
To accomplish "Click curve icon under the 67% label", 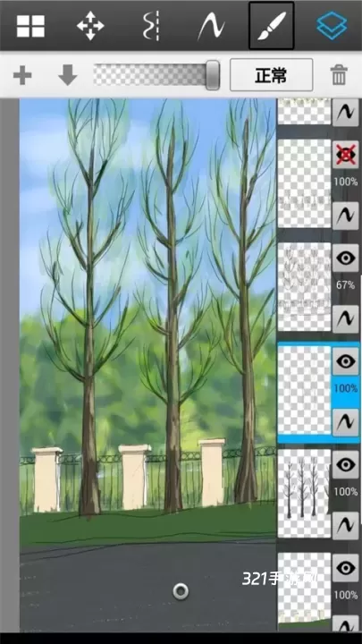I will [346, 319].
